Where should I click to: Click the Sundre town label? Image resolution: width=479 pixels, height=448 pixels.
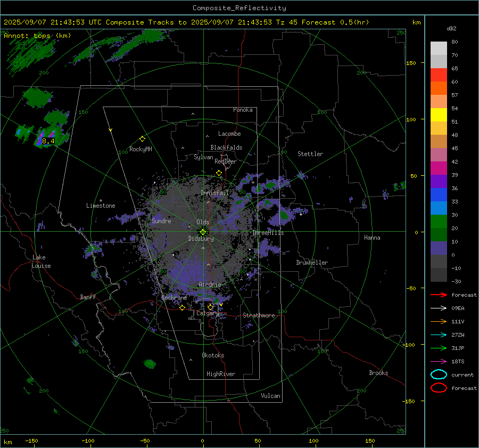[x=161, y=221]
